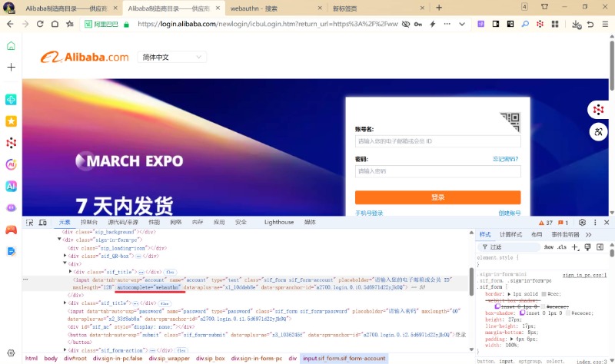Click the 创建账号 create account link

click(x=510, y=213)
